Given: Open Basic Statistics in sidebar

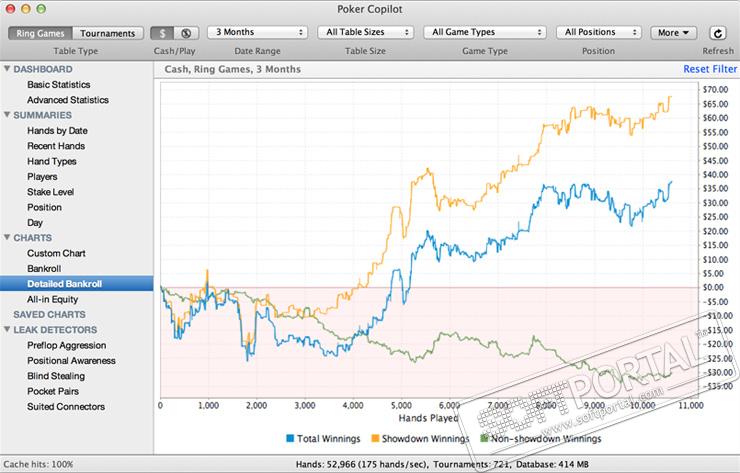Looking at the screenshot, I should coord(59,84).
